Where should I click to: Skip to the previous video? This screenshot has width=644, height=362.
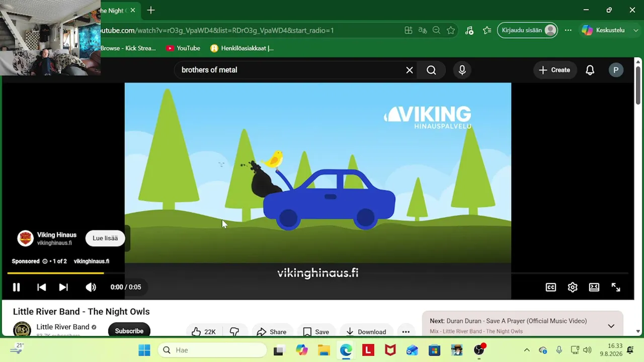click(x=42, y=287)
